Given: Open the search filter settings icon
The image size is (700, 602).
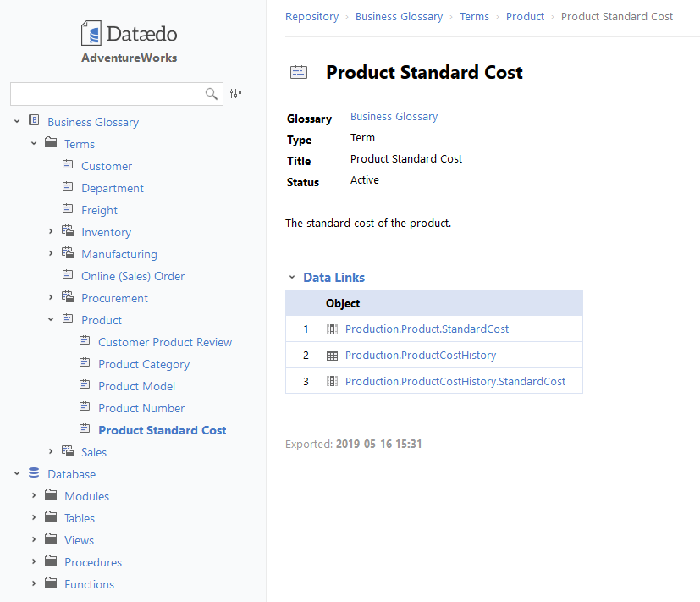Looking at the screenshot, I should (x=236, y=94).
